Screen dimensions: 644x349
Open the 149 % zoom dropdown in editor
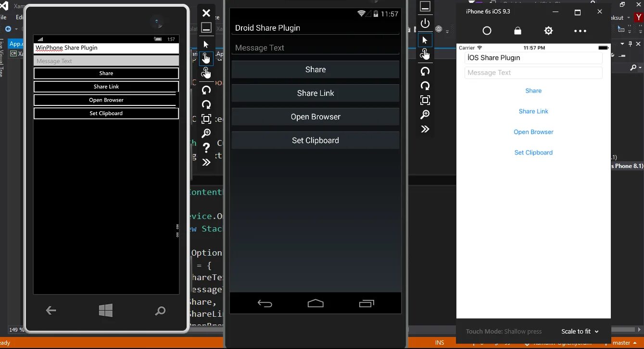(16, 330)
